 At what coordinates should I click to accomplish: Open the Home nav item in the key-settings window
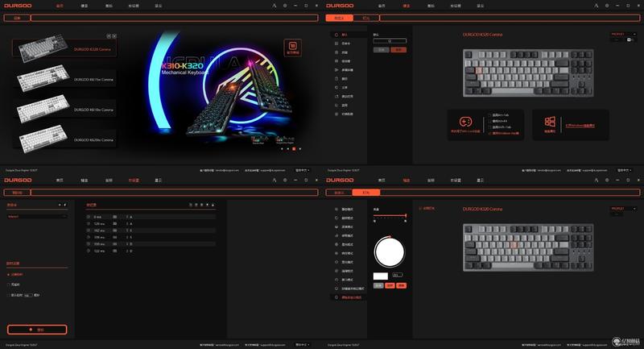382,6
